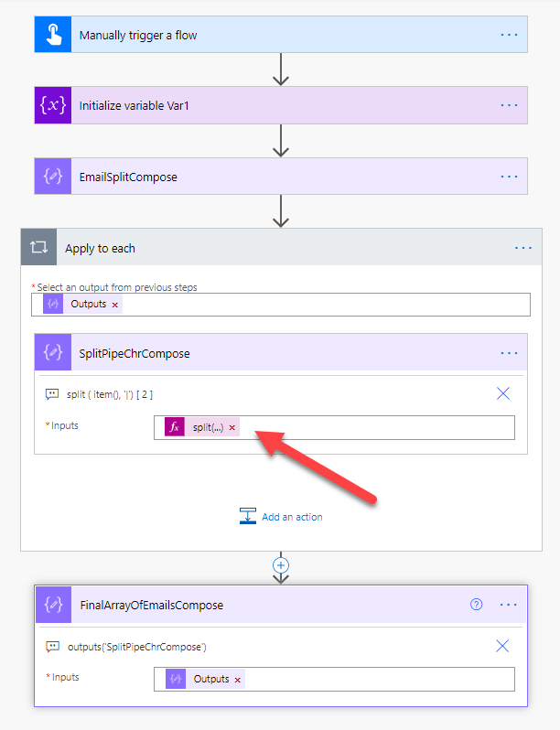Click the FinalArrayOfEmailsCompose action icon

pyautogui.click(x=53, y=605)
